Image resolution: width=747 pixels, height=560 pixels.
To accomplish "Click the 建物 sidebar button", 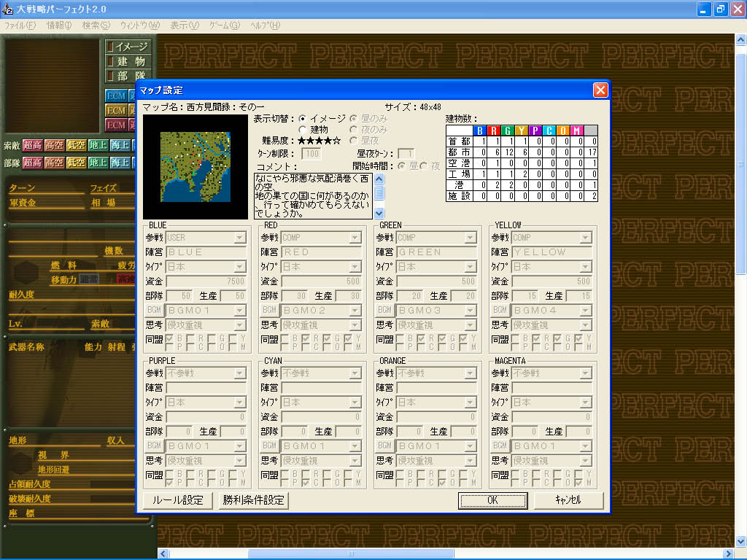I will [x=128, y=61].
